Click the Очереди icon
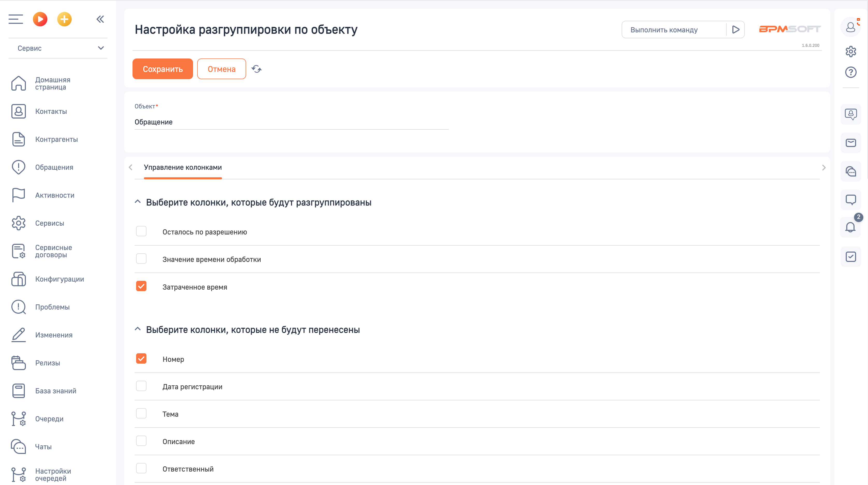Image resolution: width=868 pixels, height=485 pixels. pos(19,419)
